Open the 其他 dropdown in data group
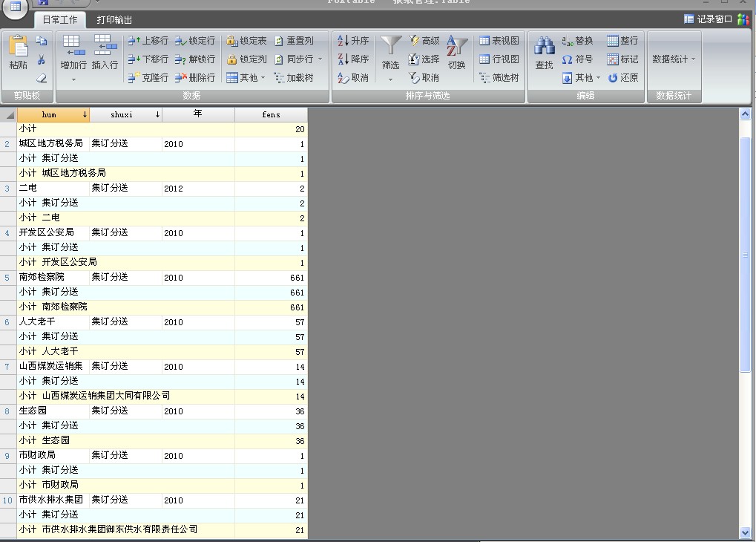This screenshot has height=542, width=756. click(x=246, y=77)
